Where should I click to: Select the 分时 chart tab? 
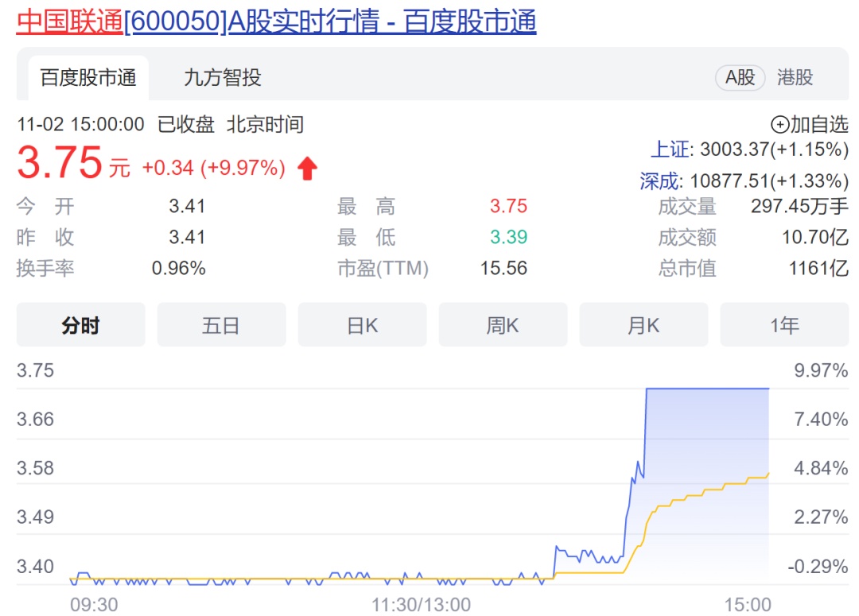pyautogui.click(x=80, y=325)
